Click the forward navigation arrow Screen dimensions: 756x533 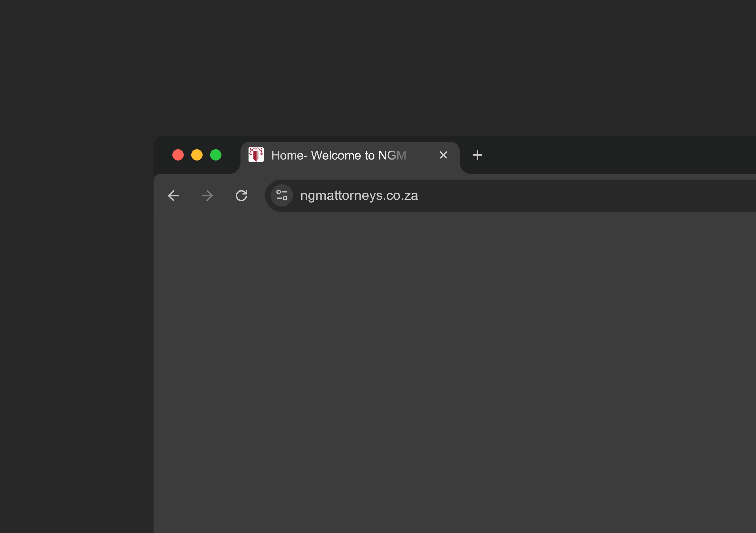click(207, 196)
